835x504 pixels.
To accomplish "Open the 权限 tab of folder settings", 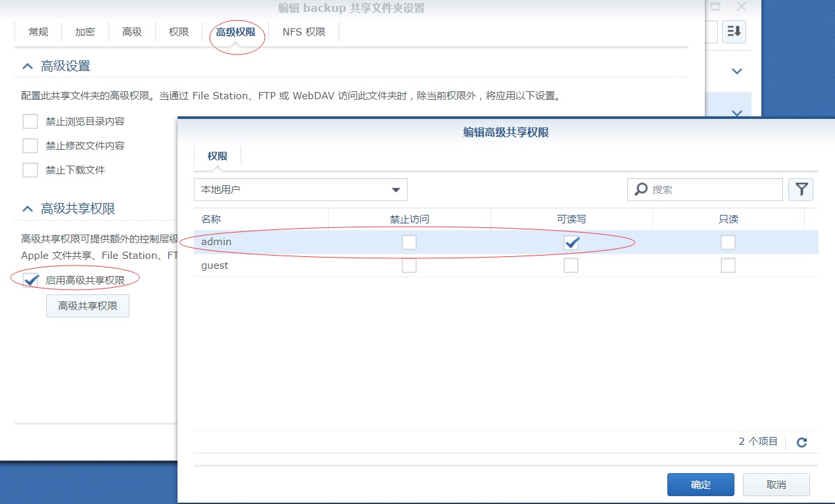I will (179, 32).
